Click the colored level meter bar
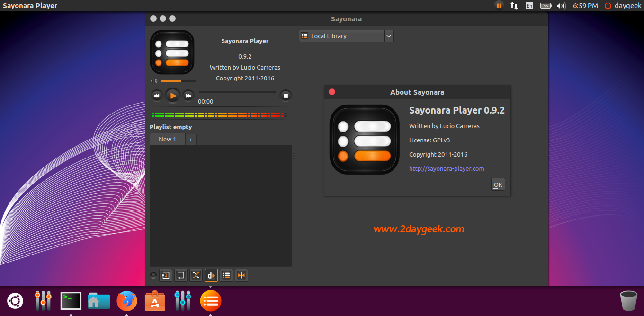The image size is (644, 316). pos(218,114)
